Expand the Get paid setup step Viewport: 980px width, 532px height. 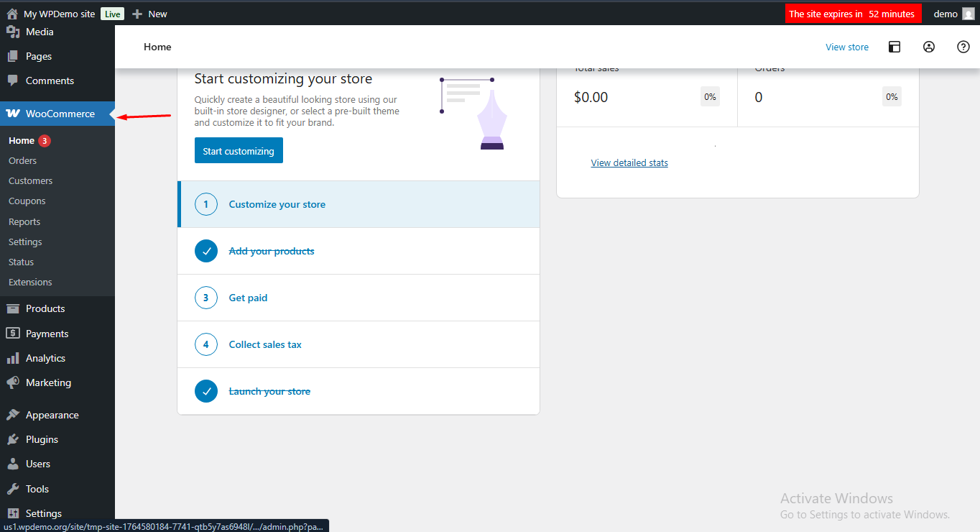click(x=248, y=298)
